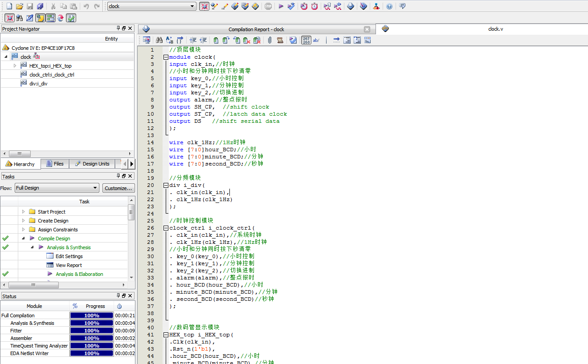Click the Start Compilation play button
The width and height of the screenshot is (588, 364).
281,6
